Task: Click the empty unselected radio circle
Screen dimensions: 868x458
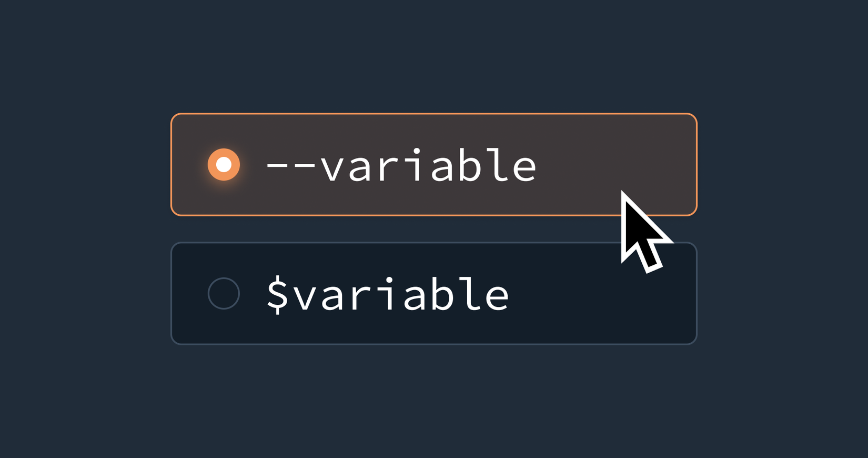Action: (x=224, y=293)
